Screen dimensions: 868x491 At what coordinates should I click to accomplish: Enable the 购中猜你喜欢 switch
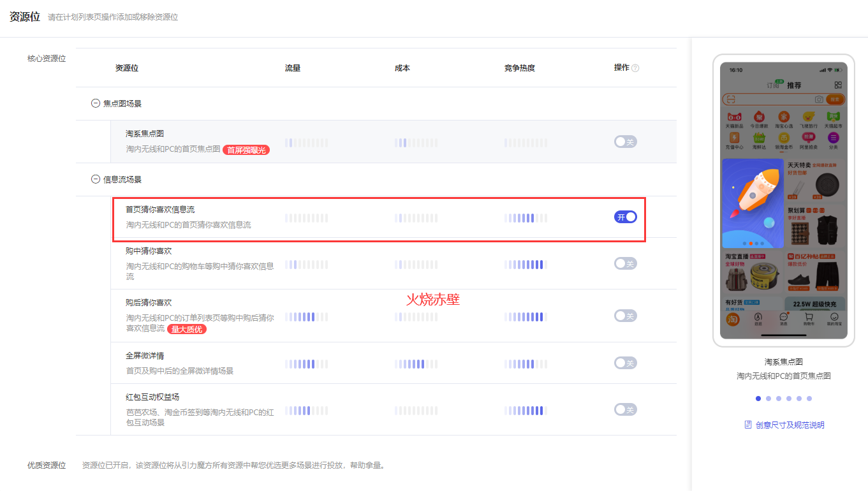pyautogui.click(x=625, y=263)
